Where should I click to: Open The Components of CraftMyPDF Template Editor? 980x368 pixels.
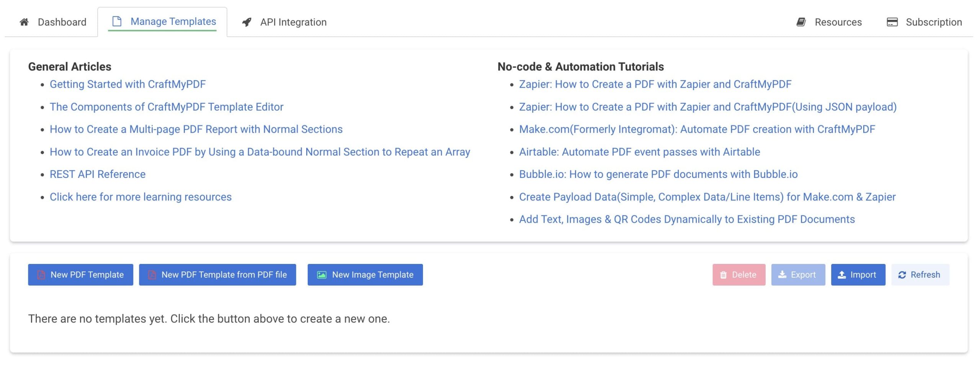point(167,107)
